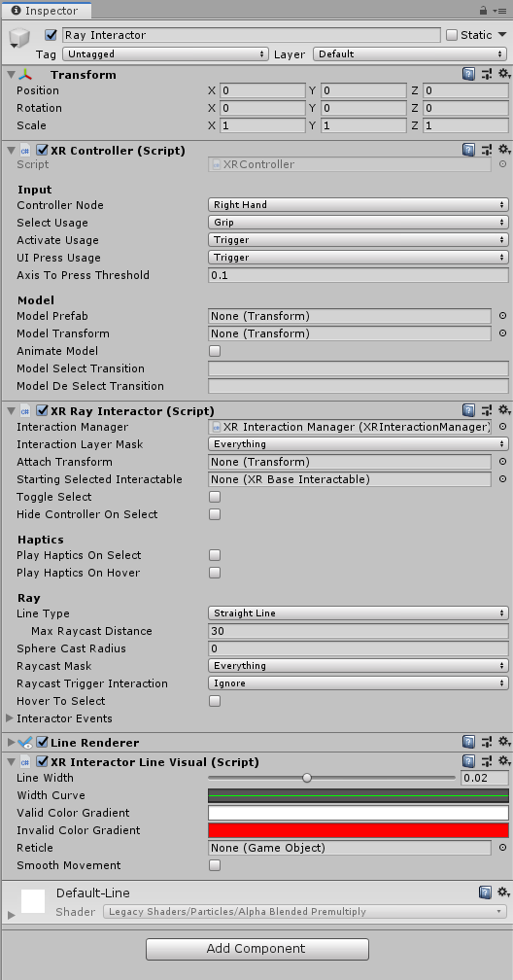Open the Invalid Color Gradient red swatch
The width and height of the screenshot is (513, 980).
click(359, 830)
